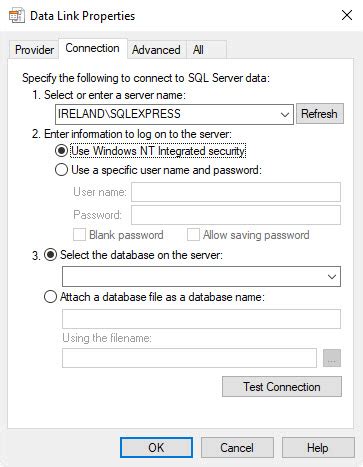The height and width of the screenshot is (467, 363).
Task: Click the Refresh button
Action: (319, 114)
